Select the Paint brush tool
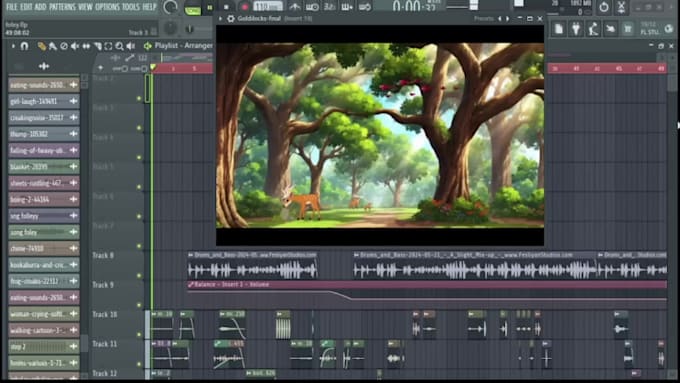The image size is (680, 383). pos(53,46)
